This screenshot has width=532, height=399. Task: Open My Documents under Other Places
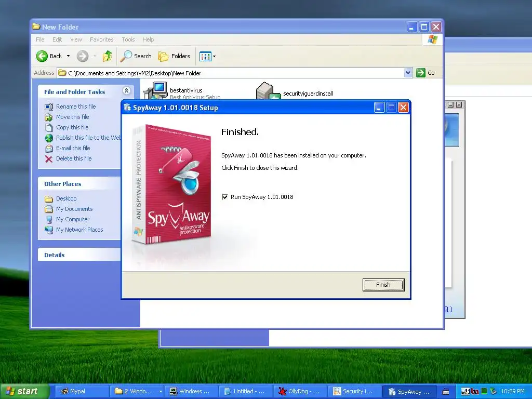(74, 209)
